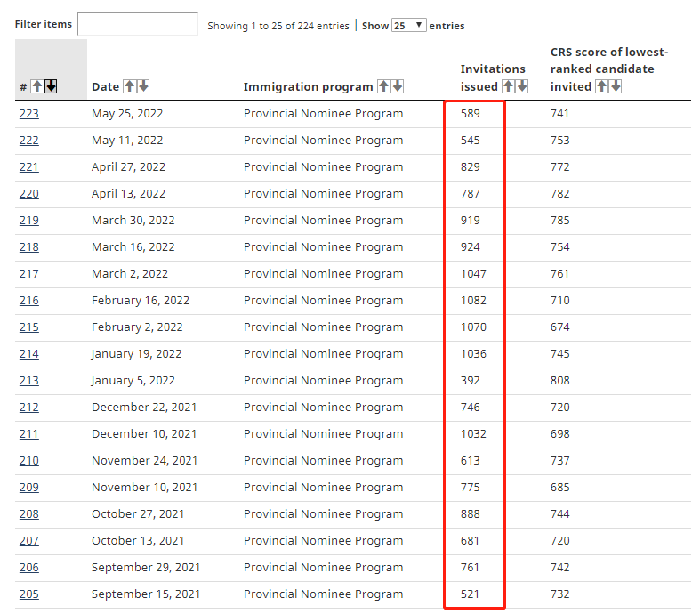Sort CRS score column ascending

(601, 86)
